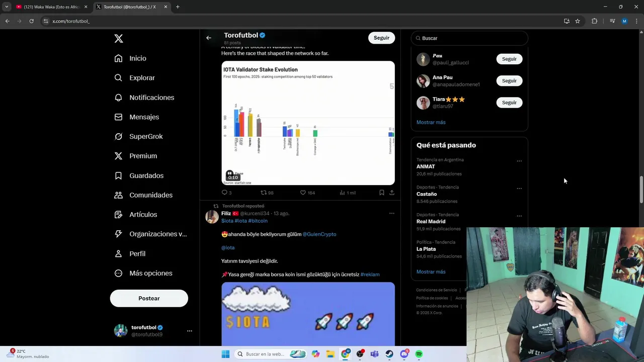The width and height of the screenshot is (644, 362).
Task: Open Explorar from the sidebar
Action: tap(134, 78)
